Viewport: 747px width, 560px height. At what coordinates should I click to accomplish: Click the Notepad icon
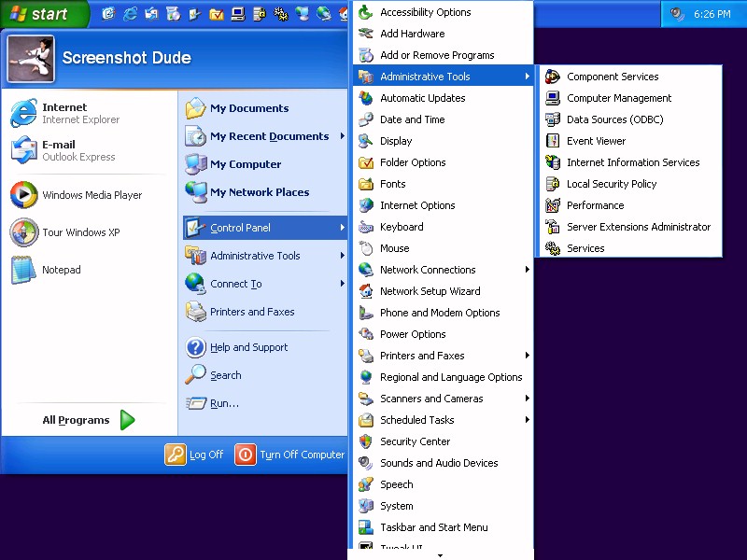click(23, 270)
